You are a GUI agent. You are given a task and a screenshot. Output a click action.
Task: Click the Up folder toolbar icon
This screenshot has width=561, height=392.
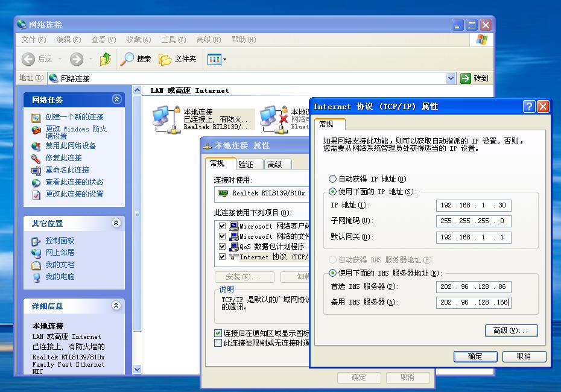point(106,59)
